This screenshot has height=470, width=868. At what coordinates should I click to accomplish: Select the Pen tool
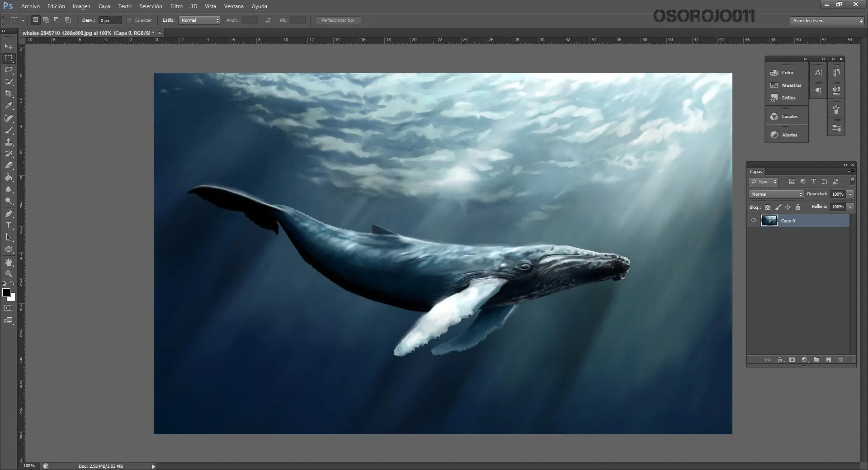click(9, 214)
